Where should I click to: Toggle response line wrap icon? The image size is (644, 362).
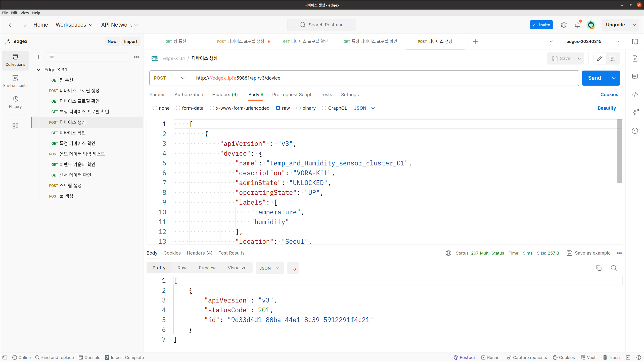point(293,268)
